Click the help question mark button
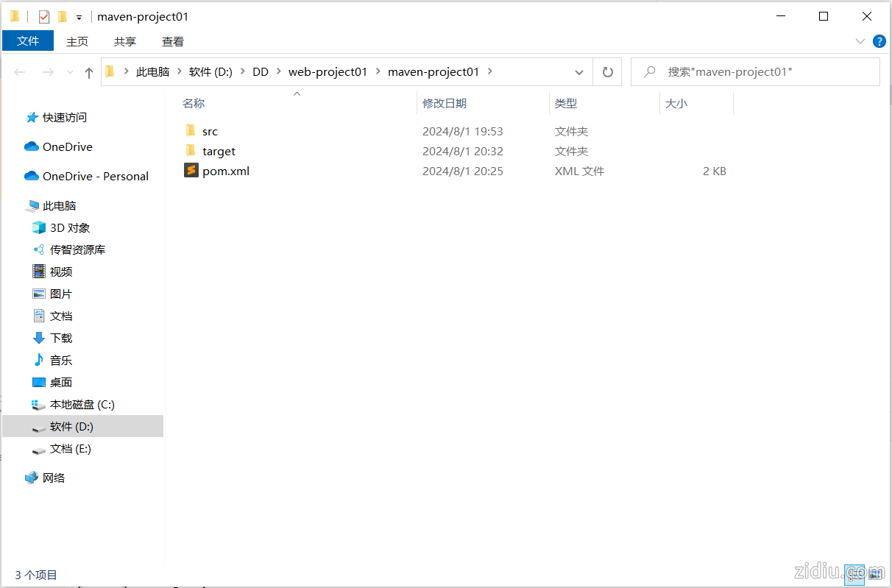Image resolution: width=892 pixels, height=588 pixels. point(879,41)
